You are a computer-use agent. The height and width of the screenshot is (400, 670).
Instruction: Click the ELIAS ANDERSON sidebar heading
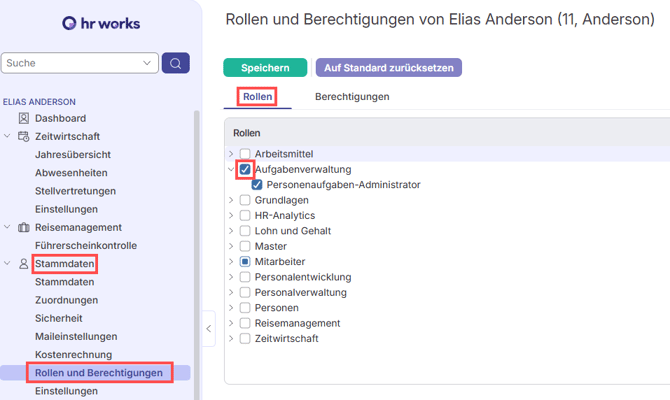[39, 102]
